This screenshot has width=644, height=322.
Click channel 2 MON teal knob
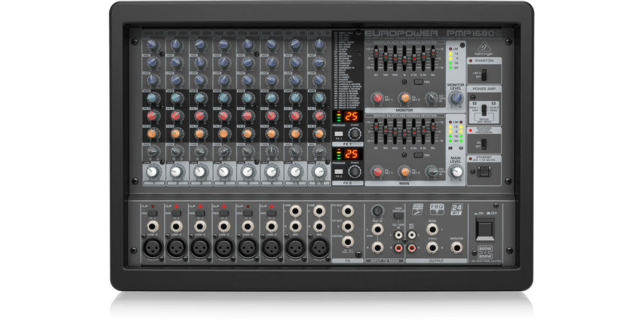[176, 98]
